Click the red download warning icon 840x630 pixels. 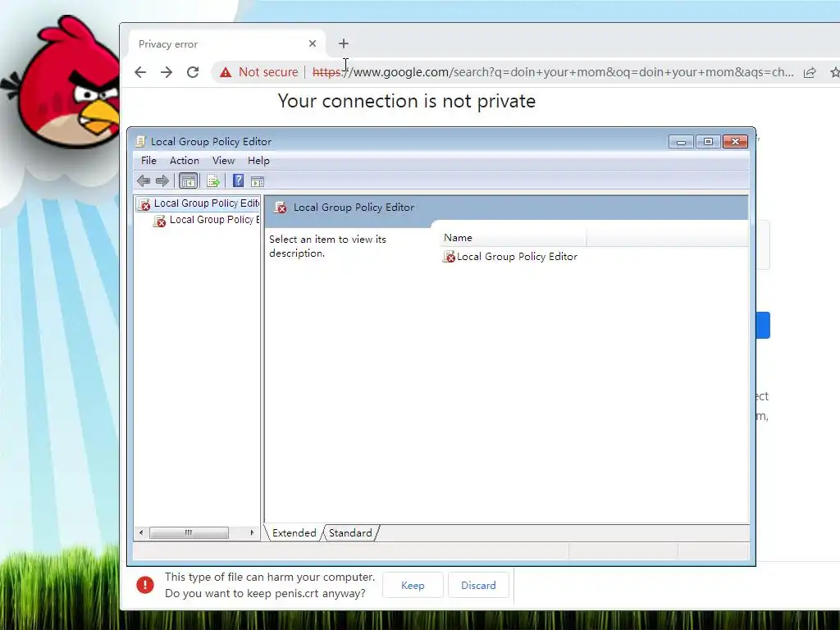click(x=145, y=585)
